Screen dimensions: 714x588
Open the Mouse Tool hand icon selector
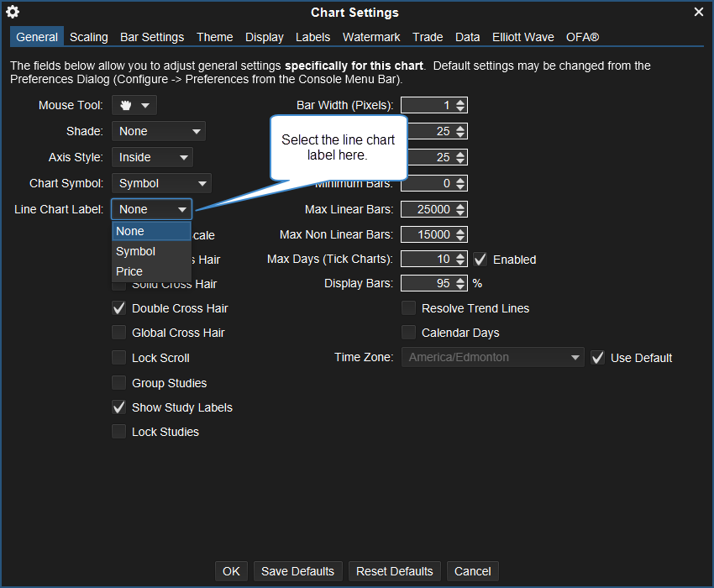click(134, 105)
